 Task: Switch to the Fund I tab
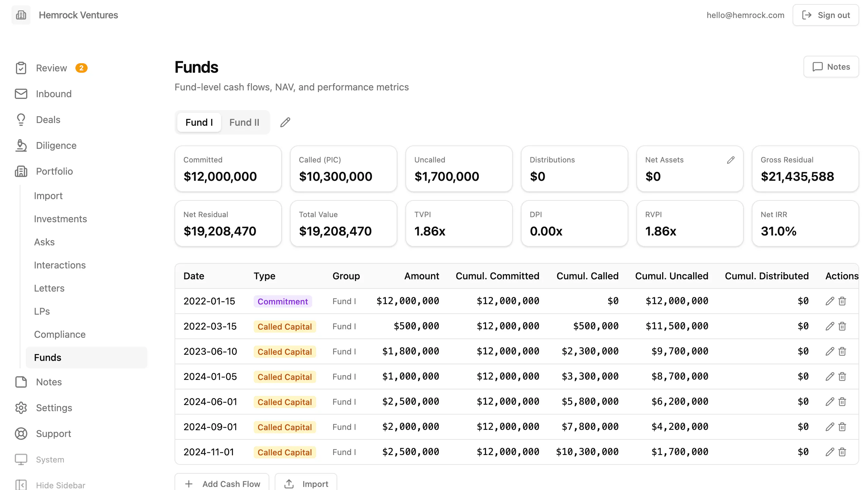(199, 122)
